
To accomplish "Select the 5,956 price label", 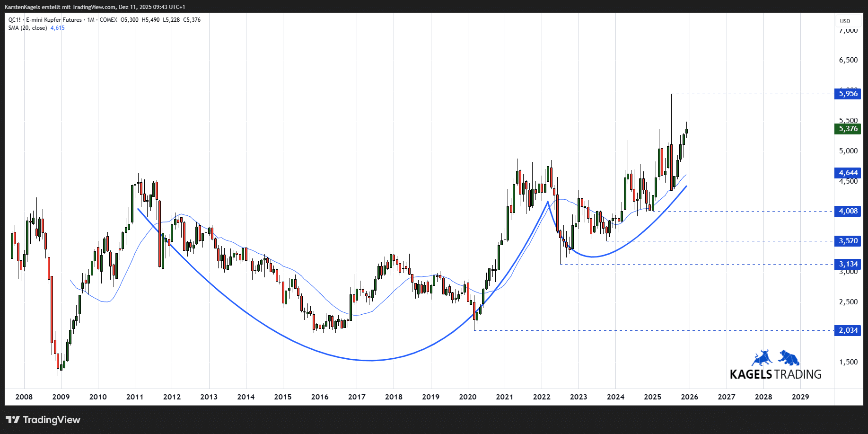I will point(848,94).
